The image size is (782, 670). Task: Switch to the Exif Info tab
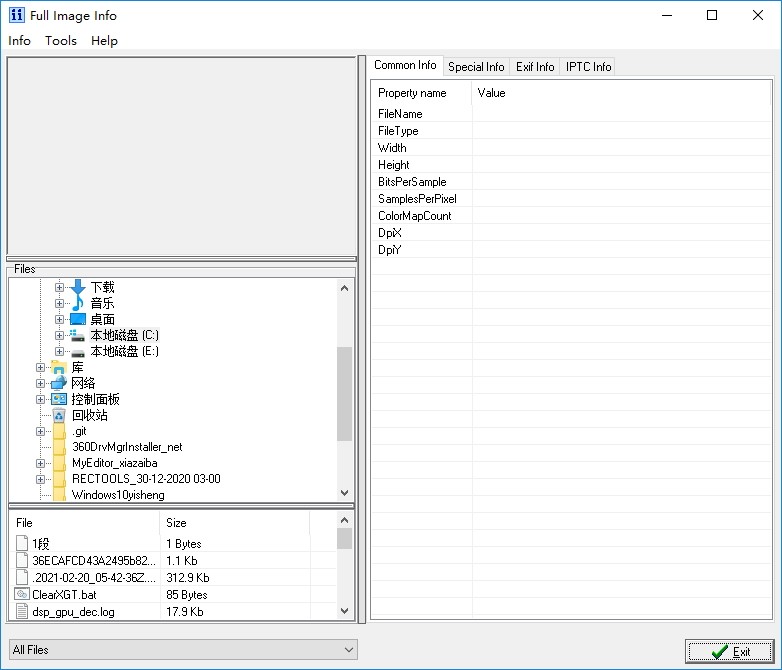coord(535,67)
